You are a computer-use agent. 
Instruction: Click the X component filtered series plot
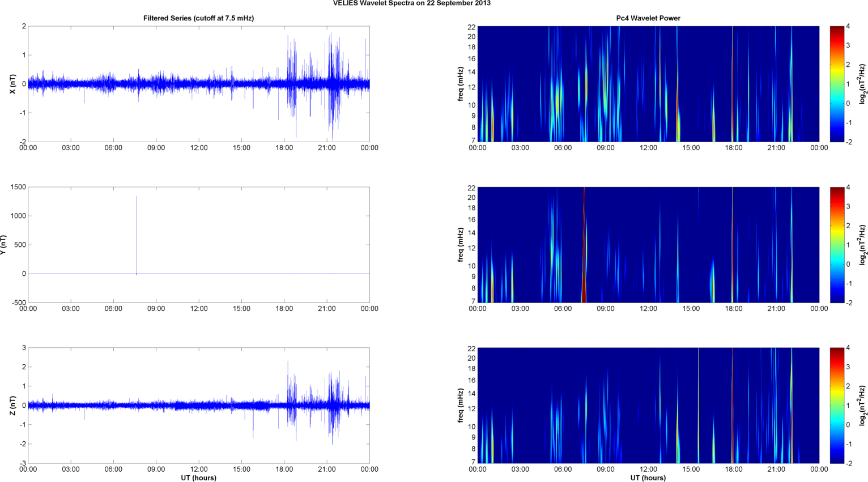coord(199,84)
